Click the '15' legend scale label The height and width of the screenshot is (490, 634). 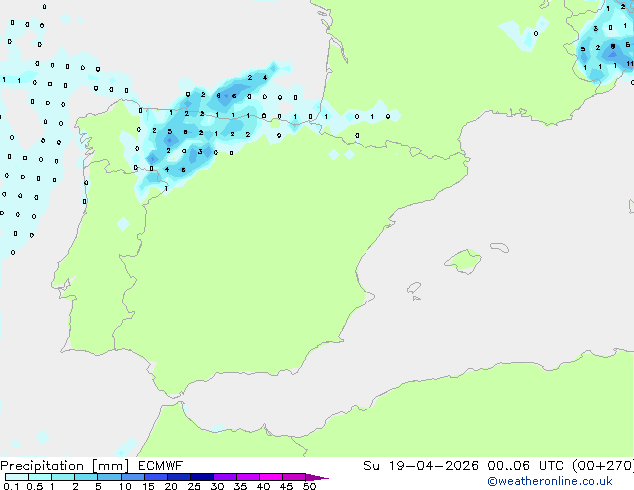pyautogui.click(x=148, y=486)
